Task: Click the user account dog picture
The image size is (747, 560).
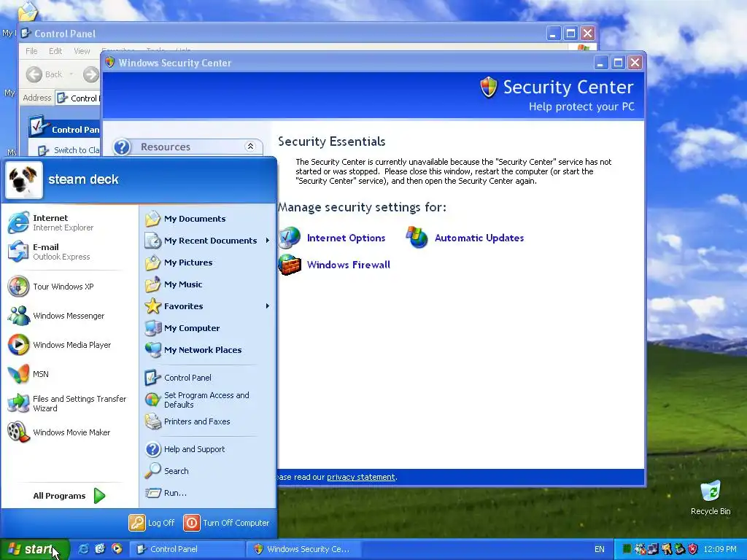Action: [x=24, y=180]
